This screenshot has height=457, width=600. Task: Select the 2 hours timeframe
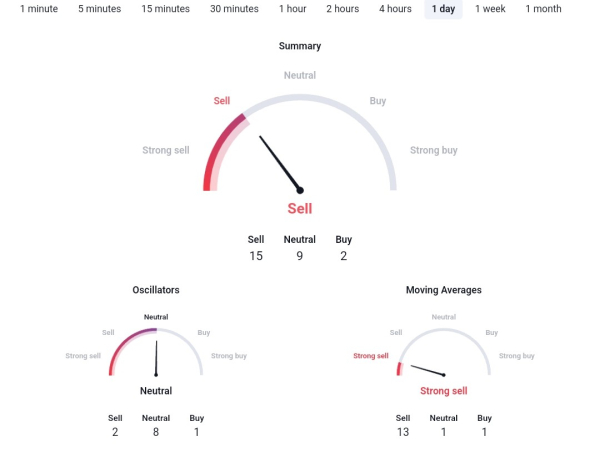click(x=342, y=9)
